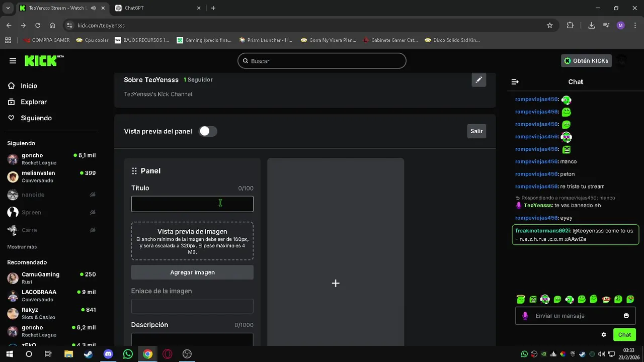Open the Chrome profile avatar
The height and width of the screenshot is (362, 644).
(x=620, y=25)
